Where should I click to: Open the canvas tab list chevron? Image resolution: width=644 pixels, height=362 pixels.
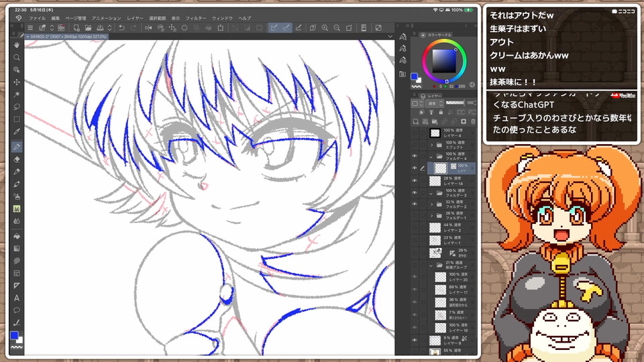[390, 36]
